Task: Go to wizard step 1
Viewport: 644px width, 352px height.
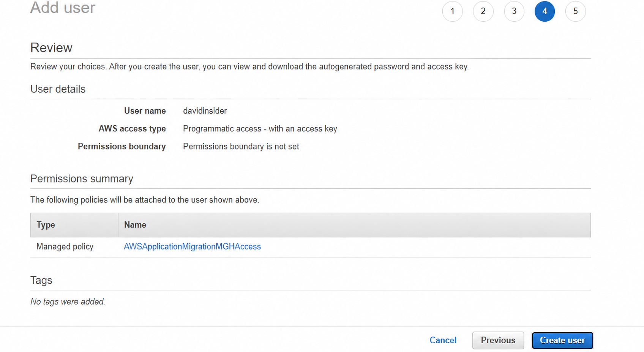Action: (x=452, y=11)
